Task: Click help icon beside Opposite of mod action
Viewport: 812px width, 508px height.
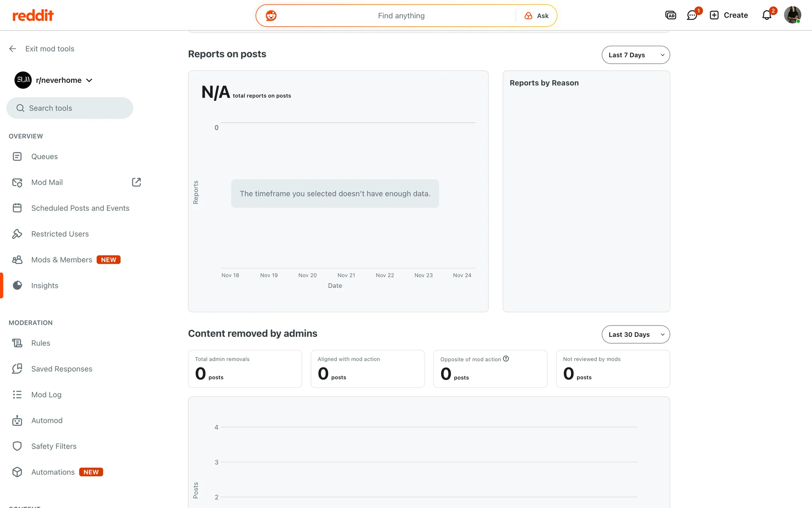Action: 506,359
